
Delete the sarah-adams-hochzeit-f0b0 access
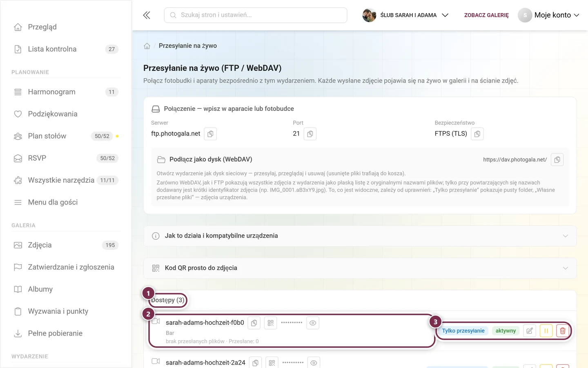pyautogui.click(x=563, y=331)
